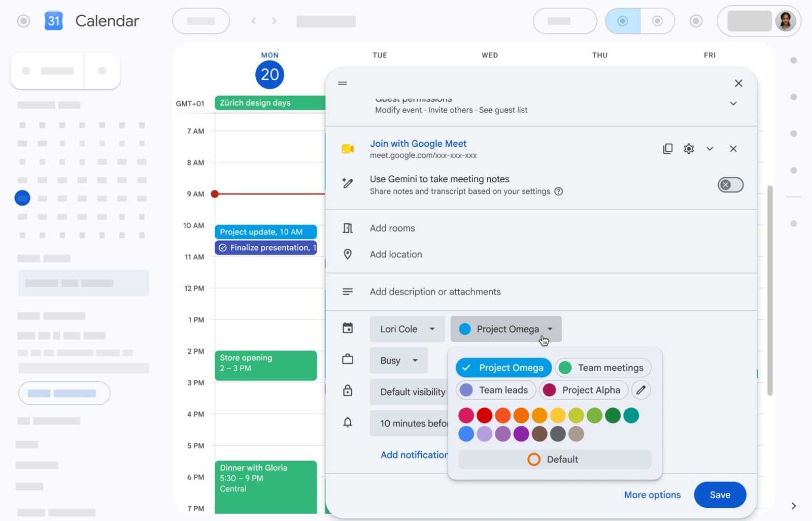Open the profile avatar menu
Image resolution: width=812 pixels, height=521 pixels.
tap(785, 21)
